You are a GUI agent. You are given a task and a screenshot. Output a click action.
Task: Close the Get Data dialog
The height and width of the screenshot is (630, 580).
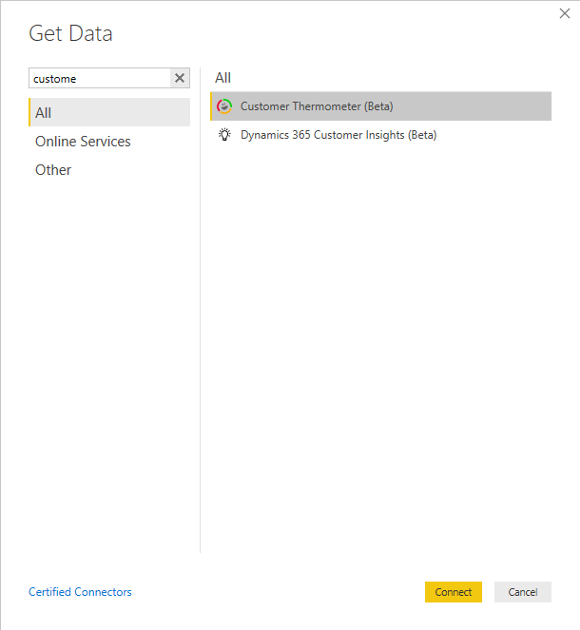(565, 14)
